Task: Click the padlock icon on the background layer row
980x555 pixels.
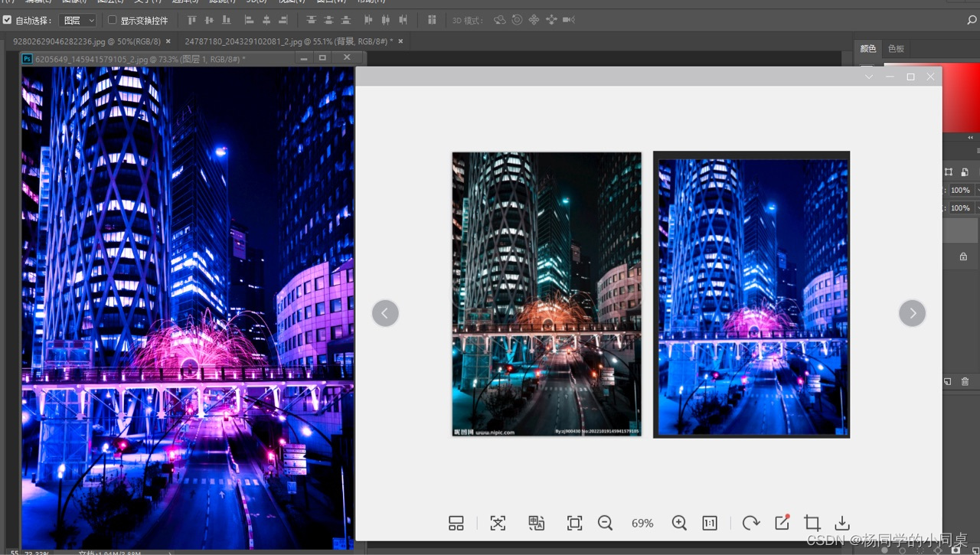Action: click(x=963, y=257)
